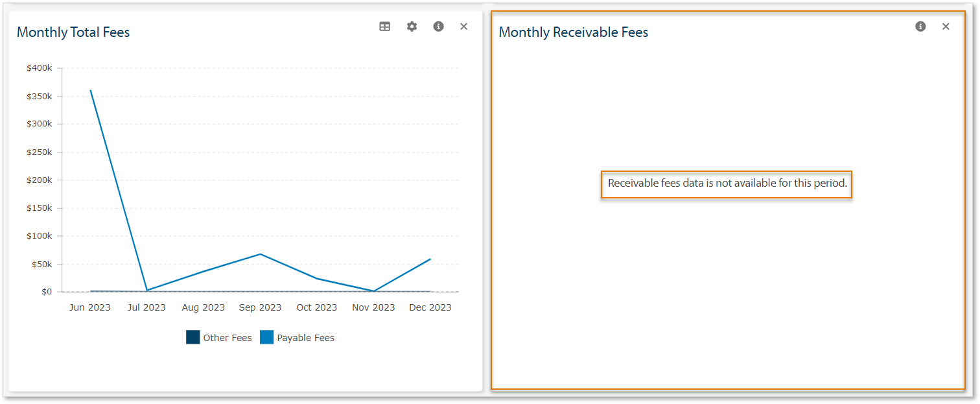Click the Other Fees legend color swatch
Viewport: 980px width, 404px height.
[192, 337]
